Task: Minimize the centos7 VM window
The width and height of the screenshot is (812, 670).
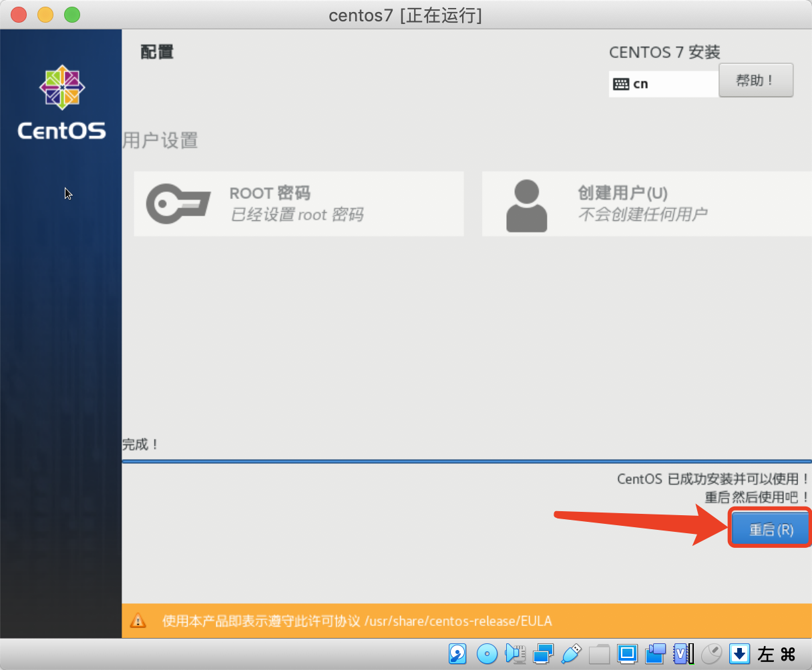Action: click(45, 15)
